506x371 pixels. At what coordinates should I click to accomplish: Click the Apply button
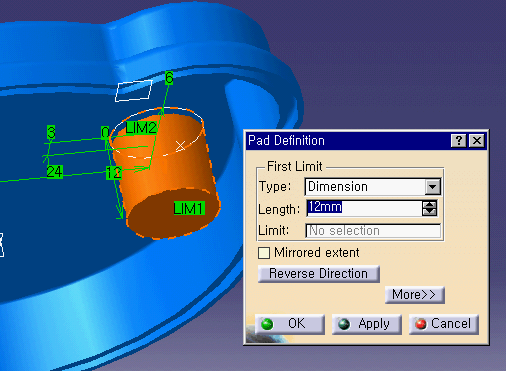pos(367,324)
